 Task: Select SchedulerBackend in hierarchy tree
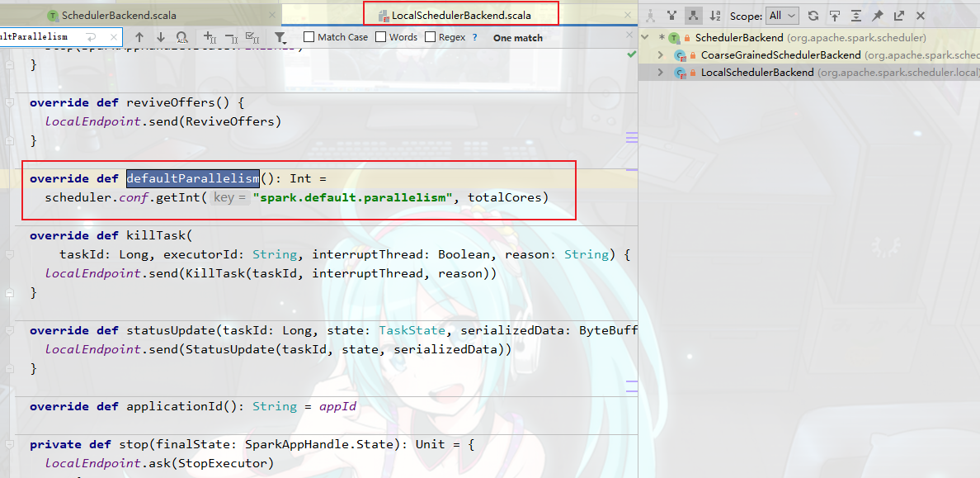point(739,38)
